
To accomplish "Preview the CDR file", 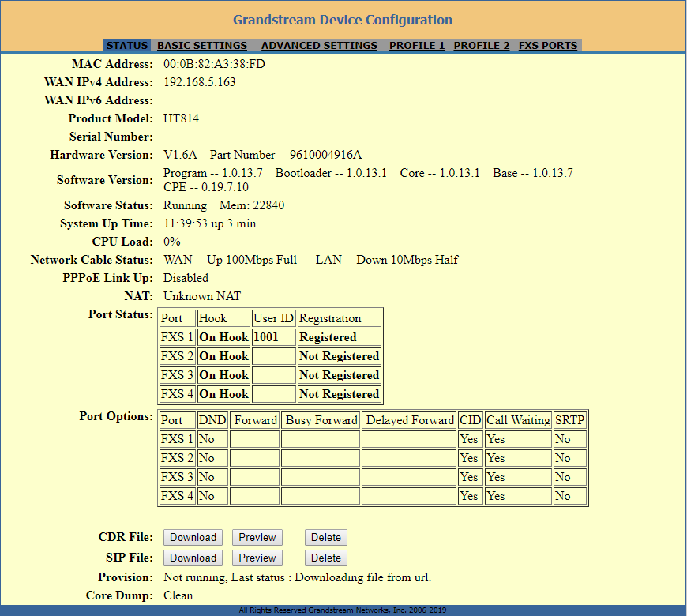I will click(257, 538).
